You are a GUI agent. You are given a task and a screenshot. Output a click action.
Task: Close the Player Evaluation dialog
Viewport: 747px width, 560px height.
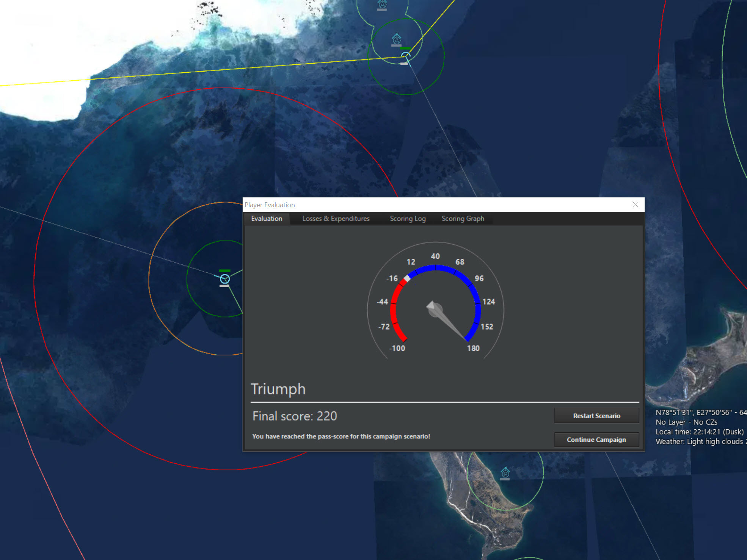click(635, 205)
